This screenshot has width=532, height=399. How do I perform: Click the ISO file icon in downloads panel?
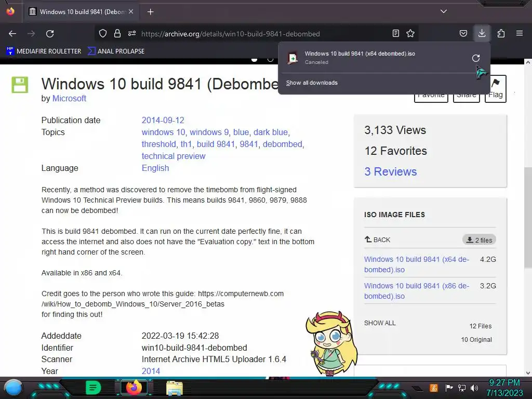click(x=293, y=58)
